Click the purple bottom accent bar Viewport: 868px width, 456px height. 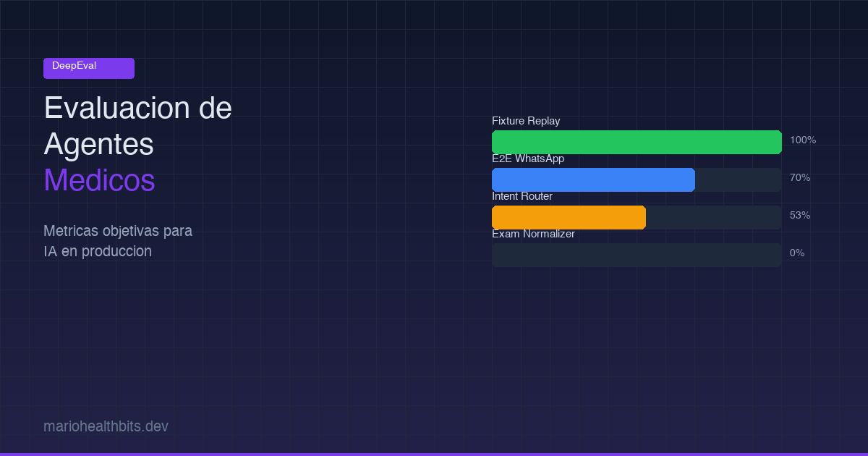434,453
